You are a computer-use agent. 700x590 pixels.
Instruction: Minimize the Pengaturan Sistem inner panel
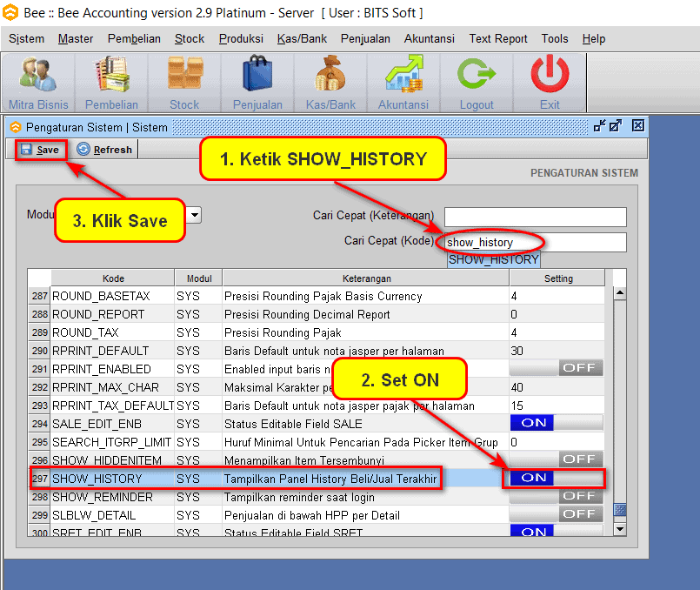(599, 126)
